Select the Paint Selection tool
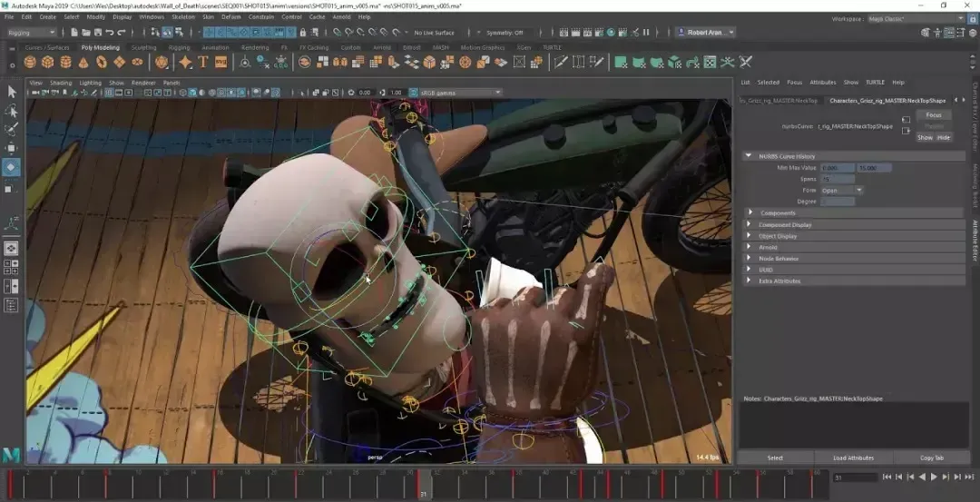The width and height of the screenshot is (980, 502). 11,130
